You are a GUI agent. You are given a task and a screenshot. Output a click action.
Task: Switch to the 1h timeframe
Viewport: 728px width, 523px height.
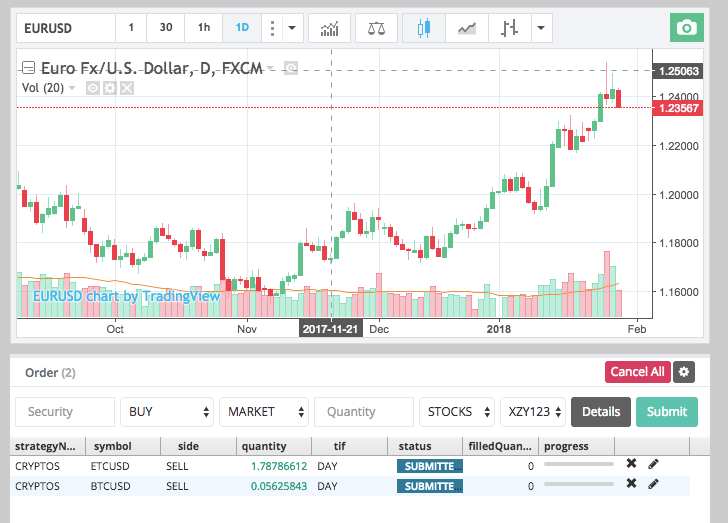[x=204, y=27]
